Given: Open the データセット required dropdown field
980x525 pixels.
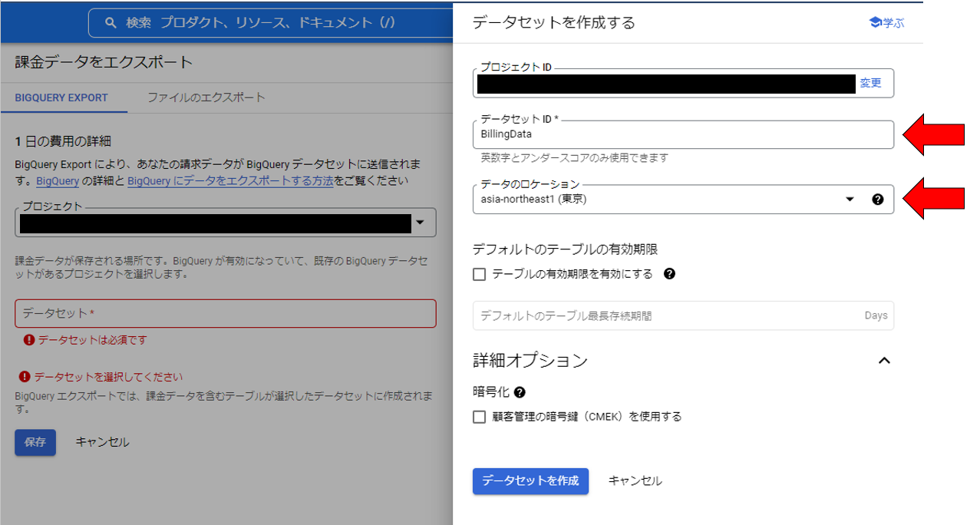Looking at the screenshot, I should 226,313.
